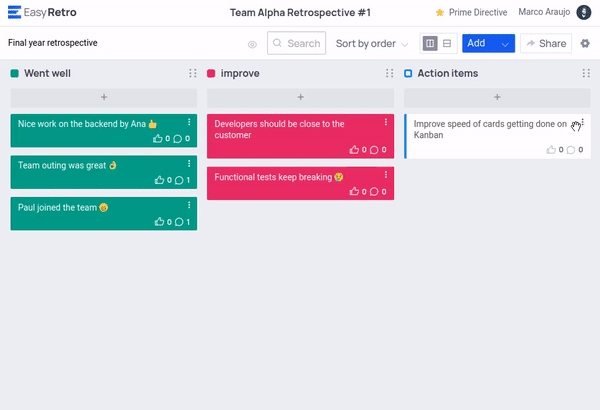This screenshot has width=600, height=410.
Task: Click comment icon on Nice work card
Action: 178,140
